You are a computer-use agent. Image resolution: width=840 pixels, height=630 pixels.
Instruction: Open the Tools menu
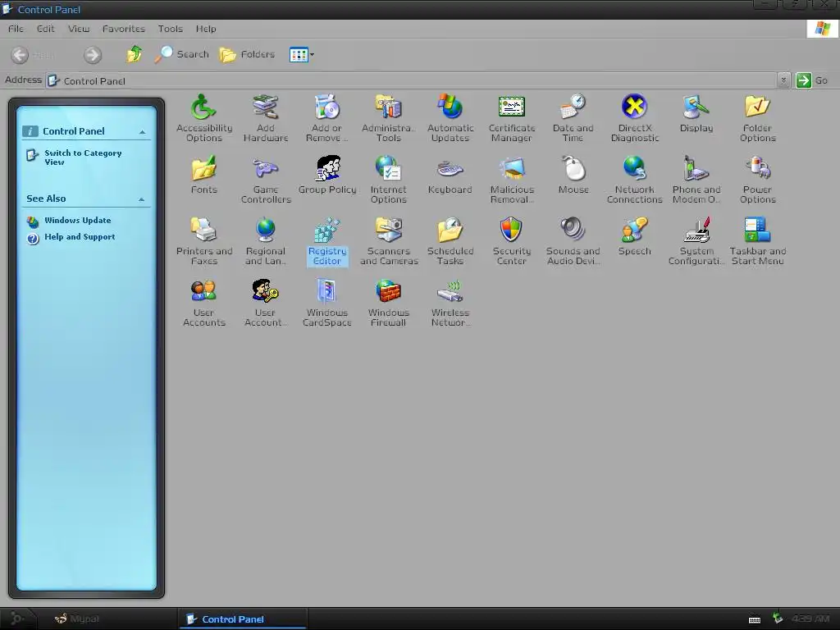click(171, 29)
